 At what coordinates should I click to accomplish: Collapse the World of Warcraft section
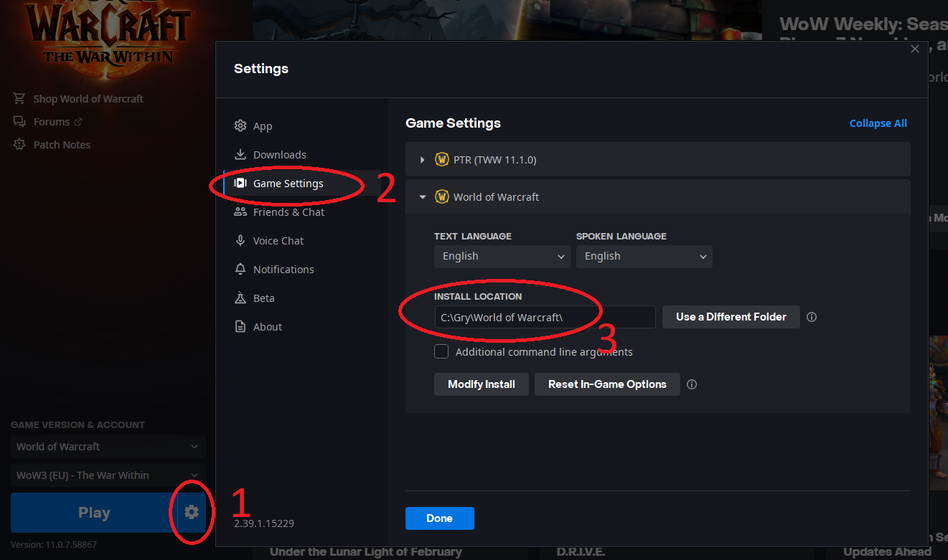click(x=423, y=197)
